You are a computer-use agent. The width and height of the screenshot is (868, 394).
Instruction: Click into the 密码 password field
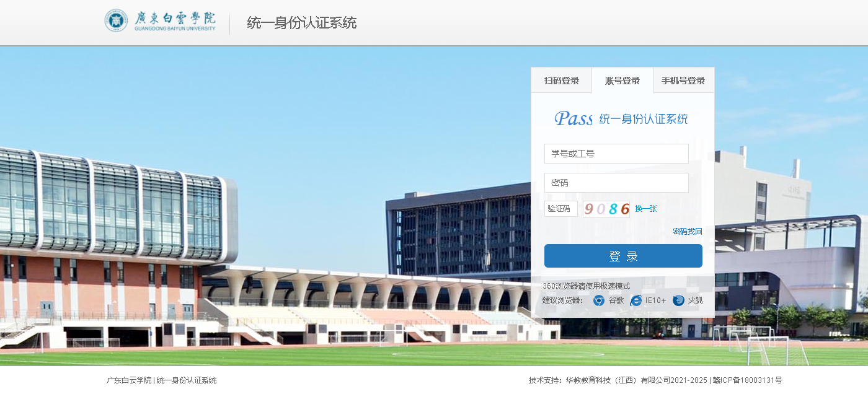616,183
